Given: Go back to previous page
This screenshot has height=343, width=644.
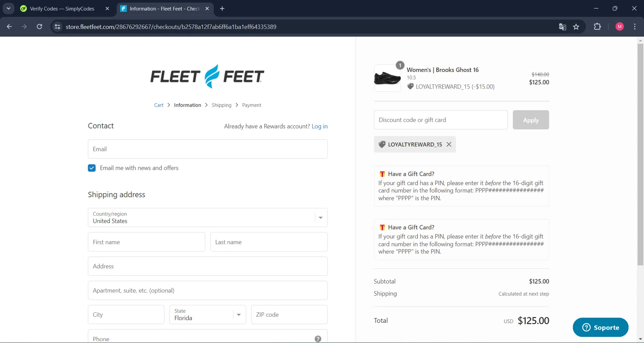Looking at the screenshot, I should [9, 27].
